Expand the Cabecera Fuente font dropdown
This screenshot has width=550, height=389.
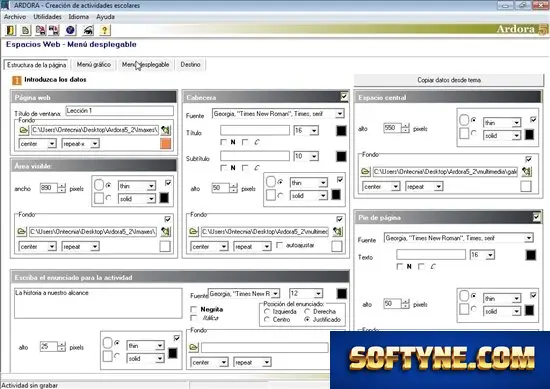pyautogui.click(x=339, y=114)
